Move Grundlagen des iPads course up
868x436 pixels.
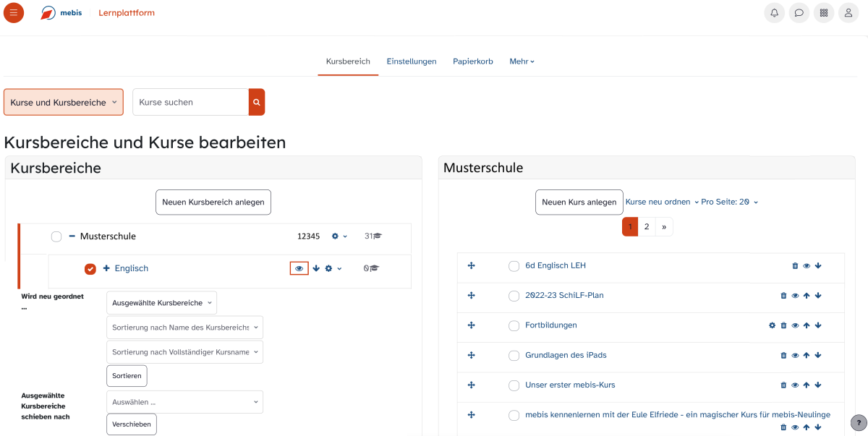pos(807,356)
